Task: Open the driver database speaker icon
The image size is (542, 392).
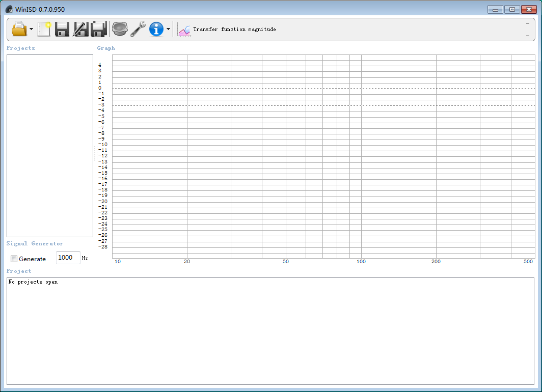Action: pos(120,29)
